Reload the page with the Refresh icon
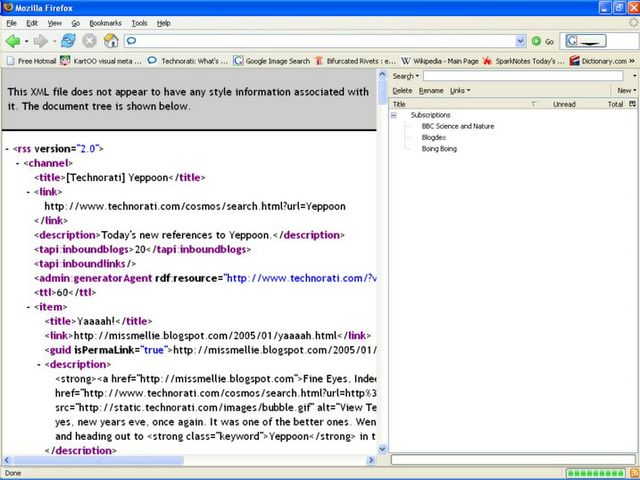The image size is (640, 480). click(x=68, y=41)
